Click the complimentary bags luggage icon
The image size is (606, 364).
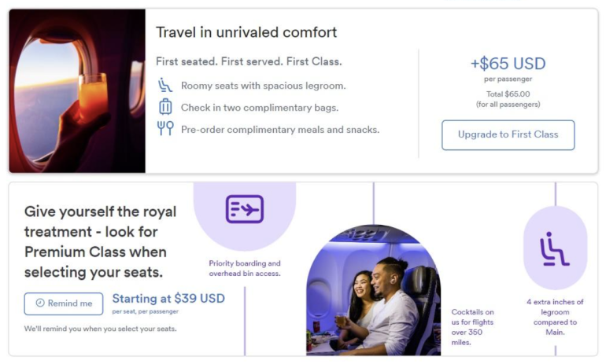(x=165, y=107)
